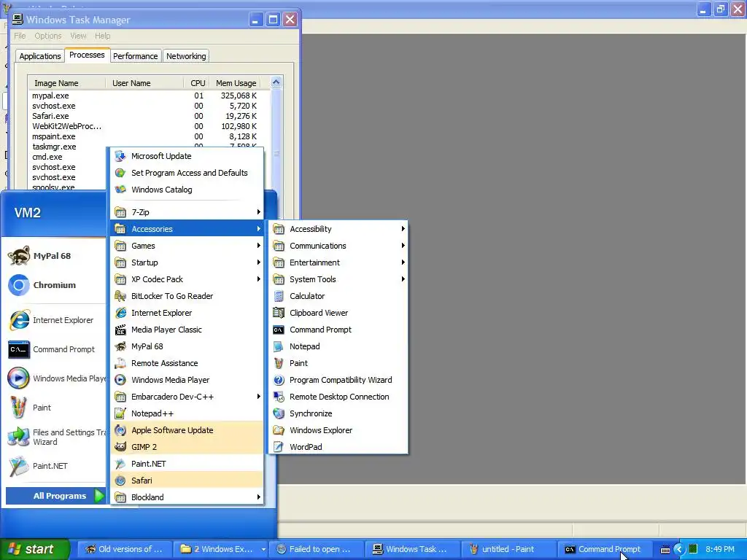Open WordPad
This screenshot has height=560, width=747.
[x=338, y=447]
